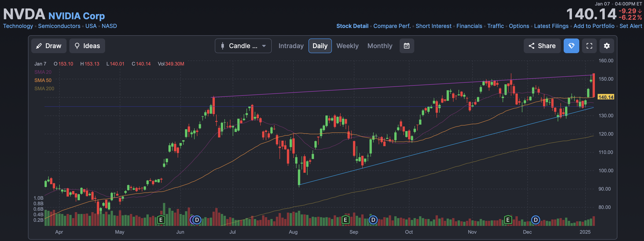Screen dimensions: 644x241
Task: Click the C 140.14 close value
Action: click(141, 64)
